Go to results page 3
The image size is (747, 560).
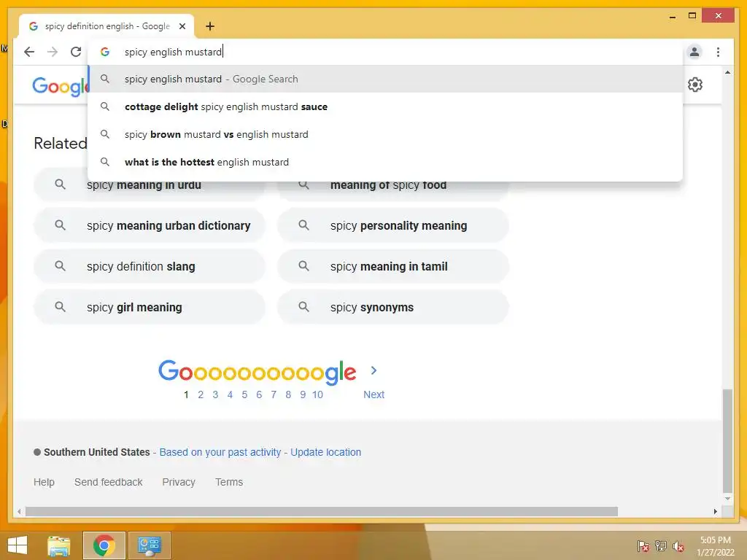pos(215,394)
